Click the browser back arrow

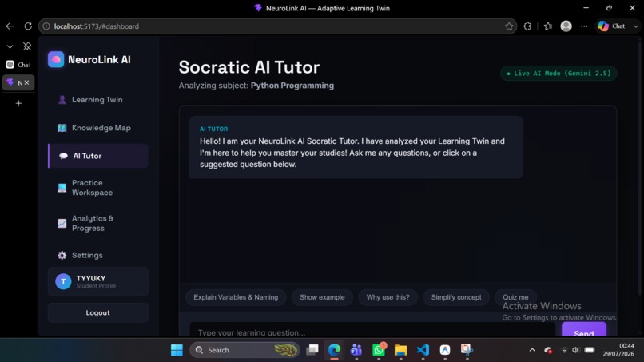pos(10,26)
